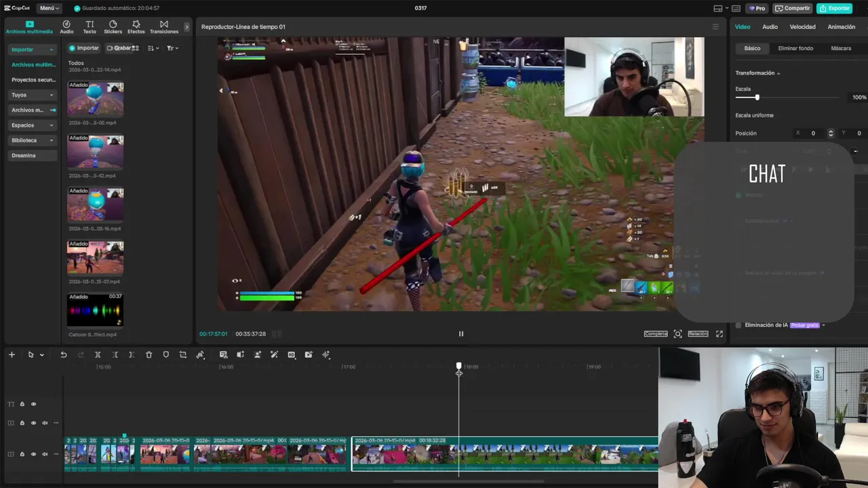This screenshot has height=488, width=868.
Task: Select the 0-15-07.mp4 media thumbnail
Action: pyautogui.click(x=96, y=257)
